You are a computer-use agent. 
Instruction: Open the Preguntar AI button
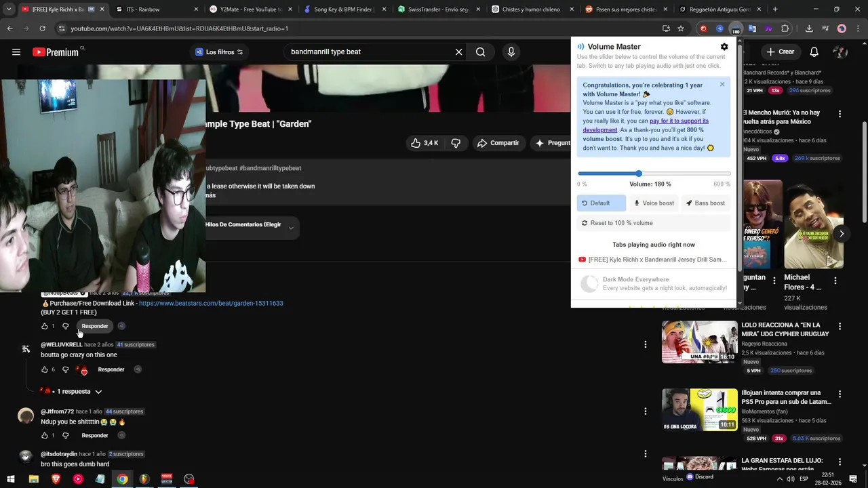553,143
